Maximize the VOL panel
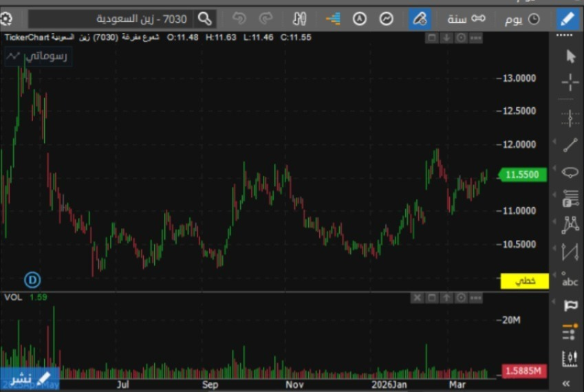584x392 pixels. pyautogui.click(x=431, y=298)
